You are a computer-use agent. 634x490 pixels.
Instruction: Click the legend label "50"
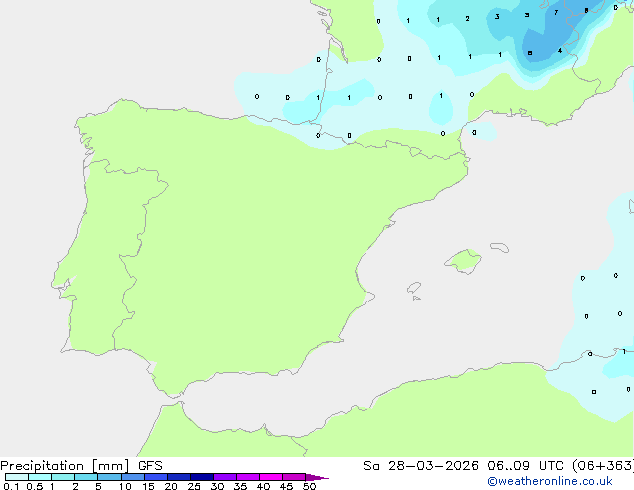point(310,486)
